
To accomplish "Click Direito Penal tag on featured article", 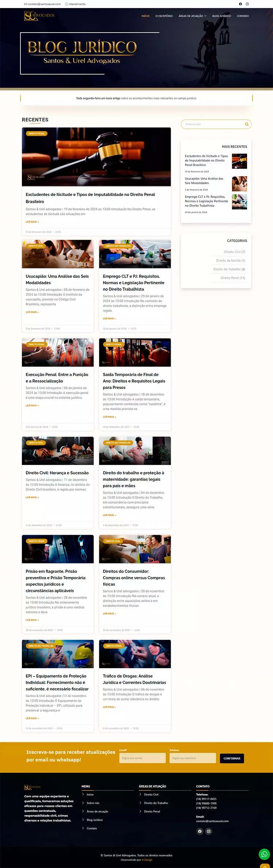I will pyautogui.click(x=37, y=134).
